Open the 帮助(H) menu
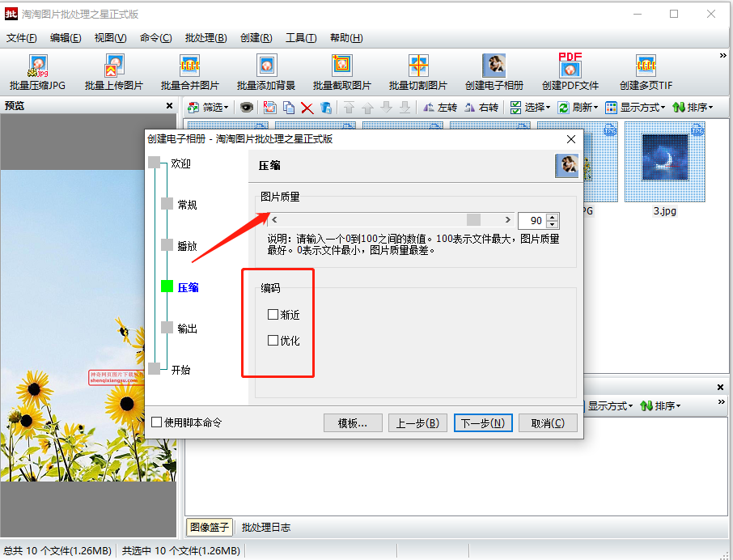Image resolution: width=733 pixels, height=560 pixels. [346, 38]
